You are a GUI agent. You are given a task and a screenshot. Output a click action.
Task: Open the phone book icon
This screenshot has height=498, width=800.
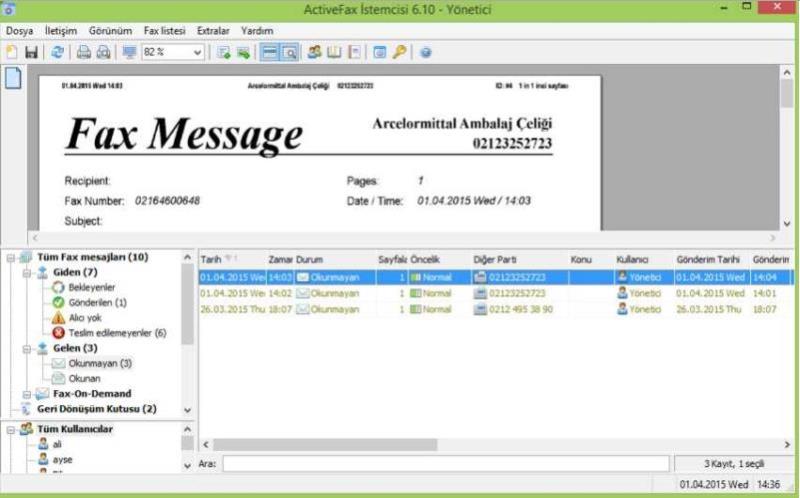(334, 52)
